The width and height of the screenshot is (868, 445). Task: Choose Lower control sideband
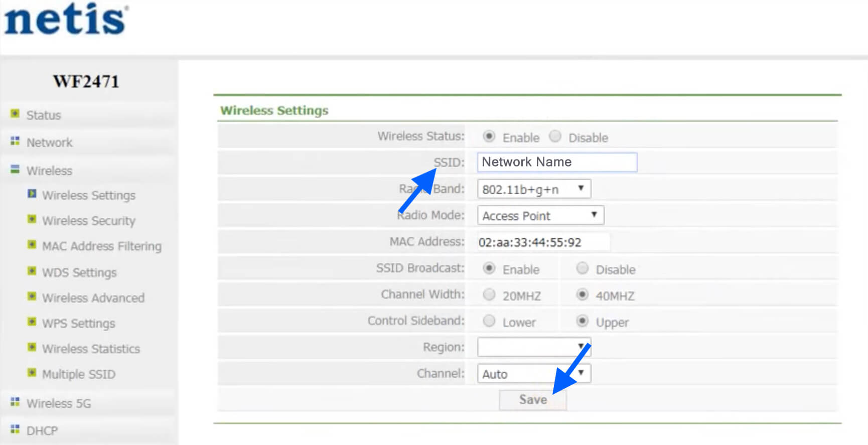pos(489,321)
